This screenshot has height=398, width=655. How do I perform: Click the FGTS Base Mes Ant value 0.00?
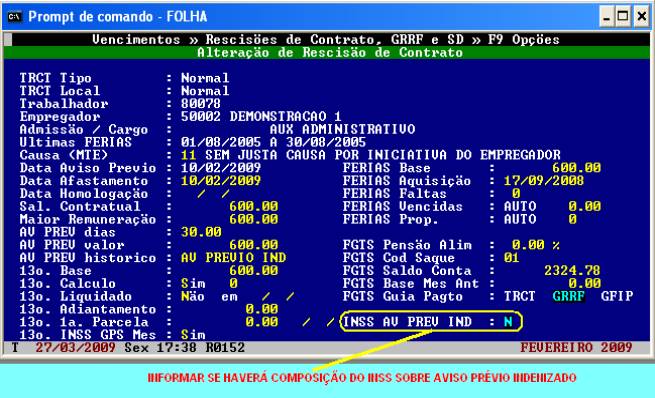(584, 284)
